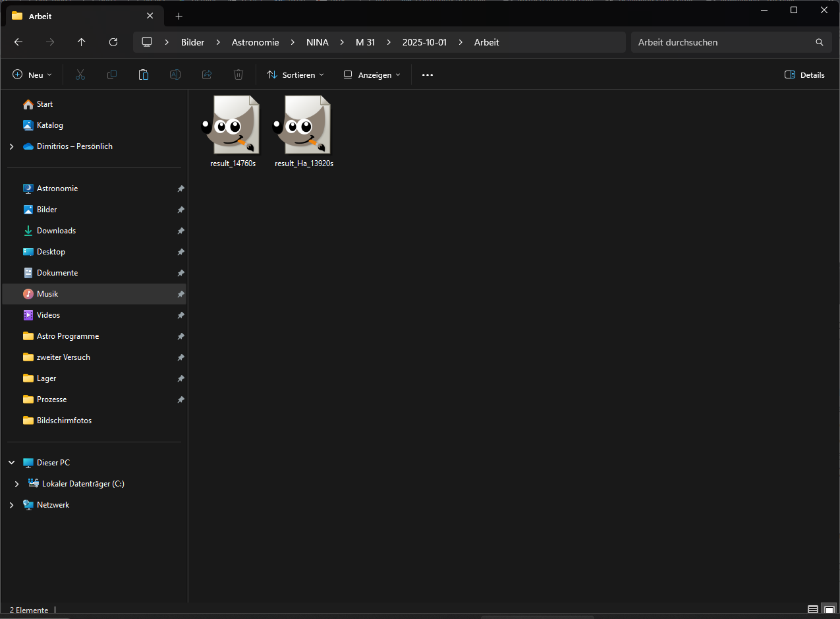
Task: Click the Delete trash icon
Action: [238, 75]
